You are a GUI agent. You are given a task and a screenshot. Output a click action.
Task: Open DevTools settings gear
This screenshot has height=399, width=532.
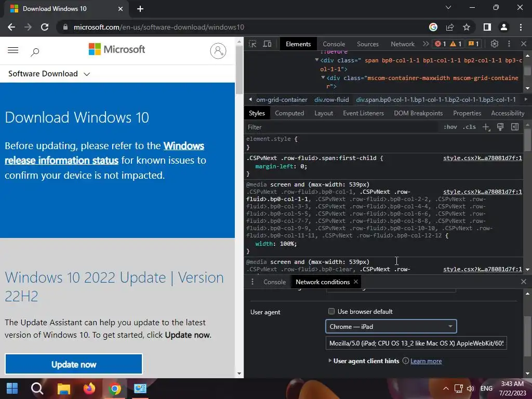pyautogui.click(x=495, y=44)
